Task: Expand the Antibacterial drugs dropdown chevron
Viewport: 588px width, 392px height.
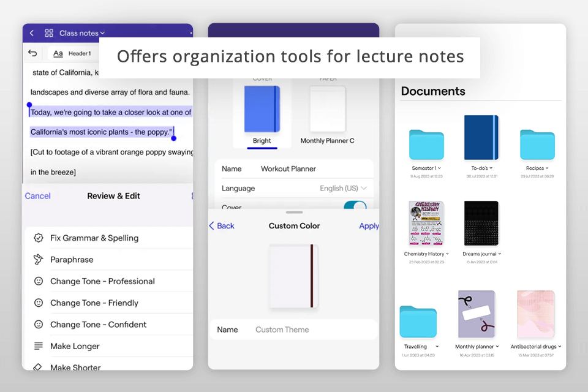Action: [x=559, y=347]
